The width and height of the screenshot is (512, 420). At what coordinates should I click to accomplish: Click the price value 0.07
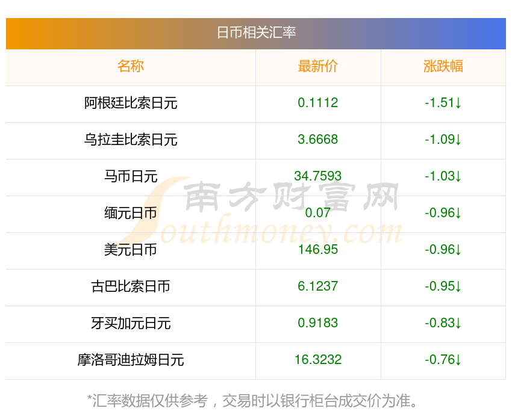tap(317, 213)
